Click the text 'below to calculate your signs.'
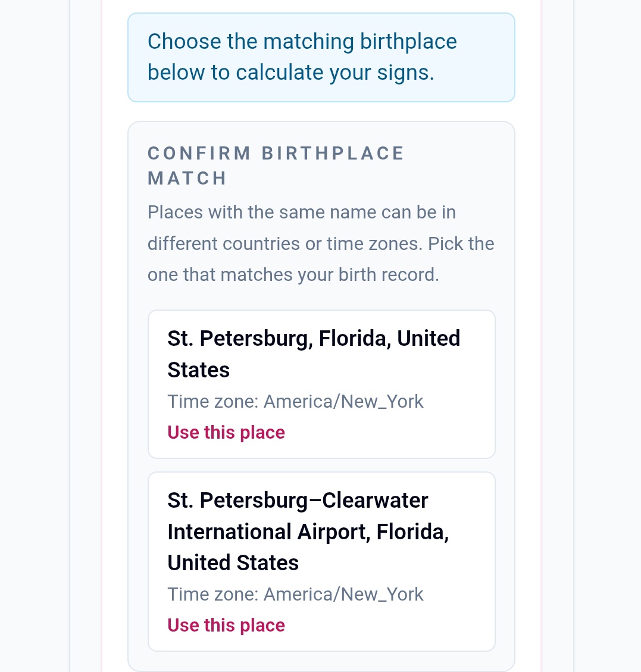This screenshot has width=641, height=672. click(291, 73)
